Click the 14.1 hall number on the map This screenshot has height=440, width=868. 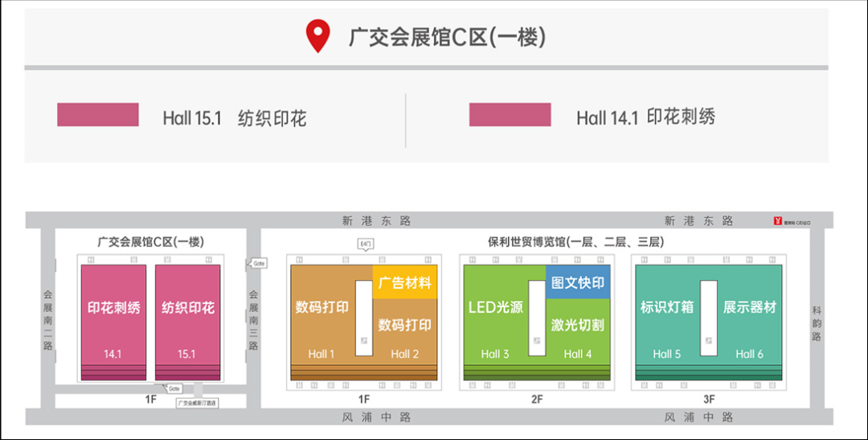113,354
